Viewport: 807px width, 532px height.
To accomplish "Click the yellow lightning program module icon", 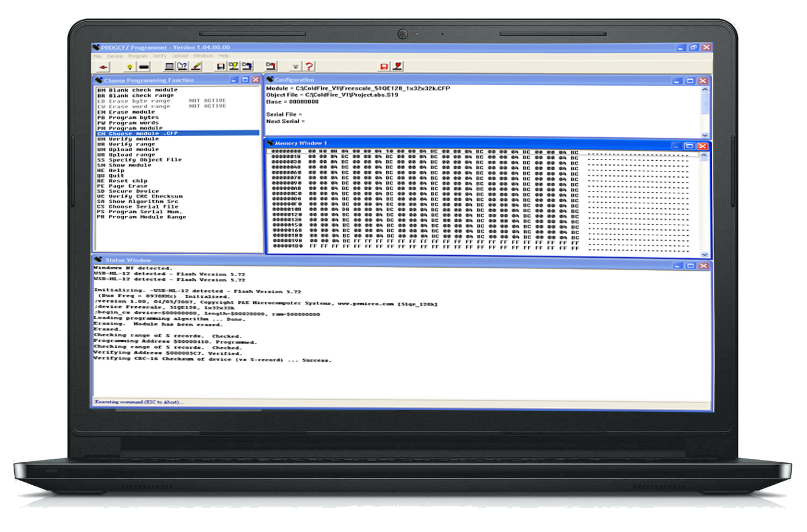I will (x=234, y=66).
